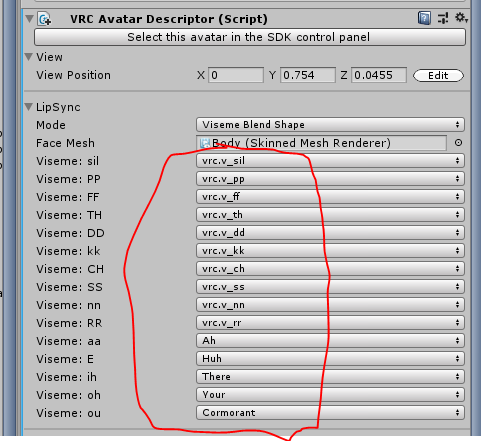Open the Viseme RR dropdown
The image size is (481, 441).
(330, 323)
